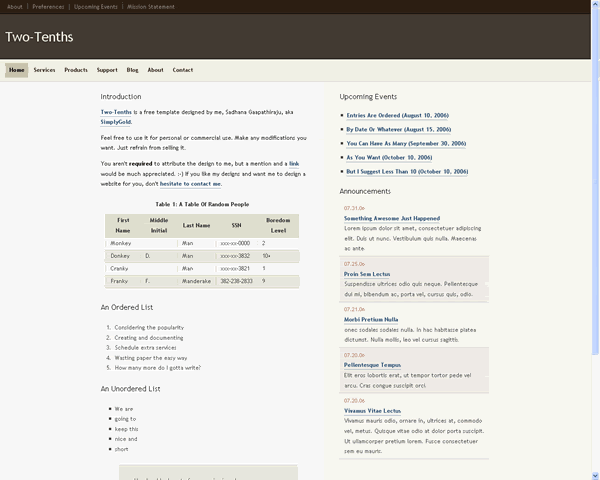Open 'Something Awesome Just Happened' announcement
Screen dimensions: 600x480
(x=391, y=218)
